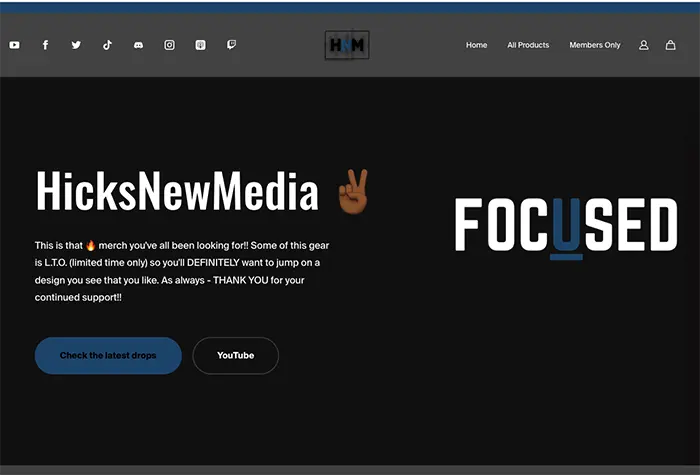The image size is (700, 475).
Task: Open the Twitch icon
Action: (x=231, y=45)
